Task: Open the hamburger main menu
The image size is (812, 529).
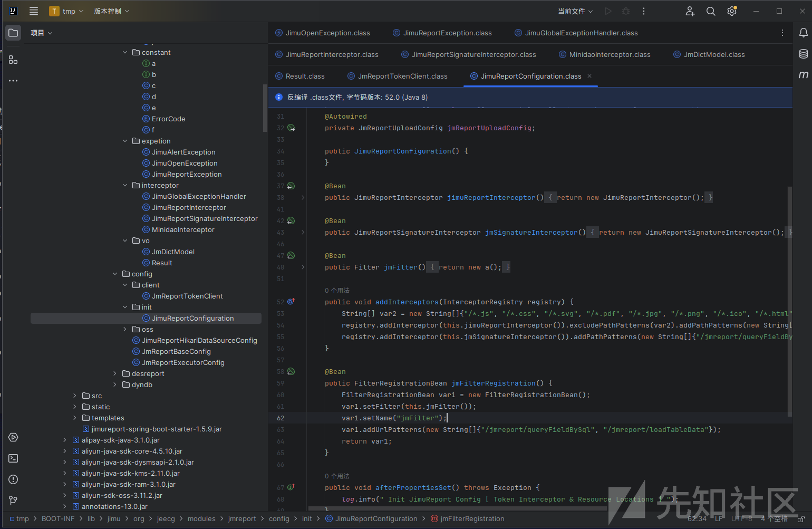Action: point(34,11)
